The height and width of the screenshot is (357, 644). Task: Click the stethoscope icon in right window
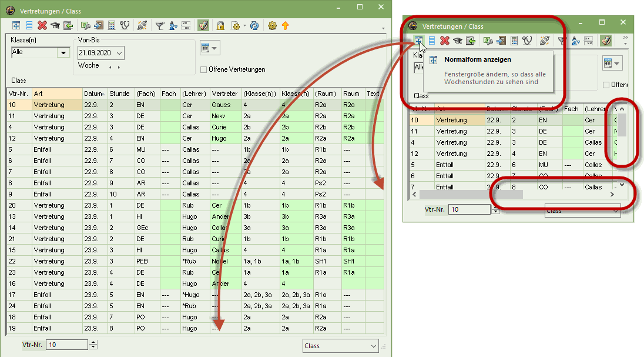pyautogui.click(x=527, y=41)
